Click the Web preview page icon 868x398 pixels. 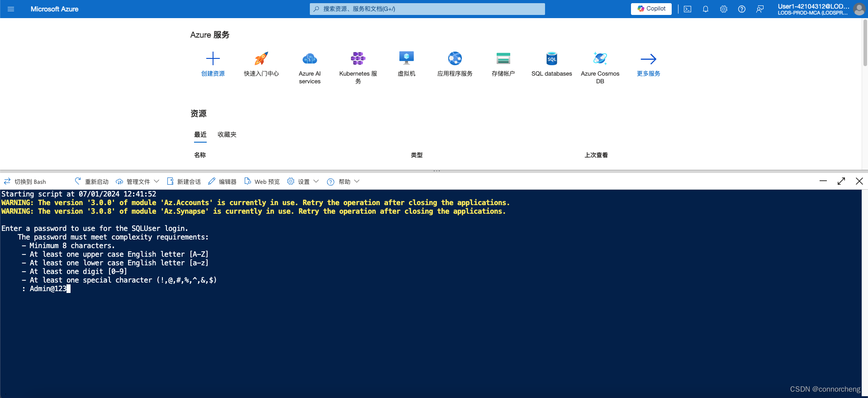pyautogui.click(x=247, y=181)
